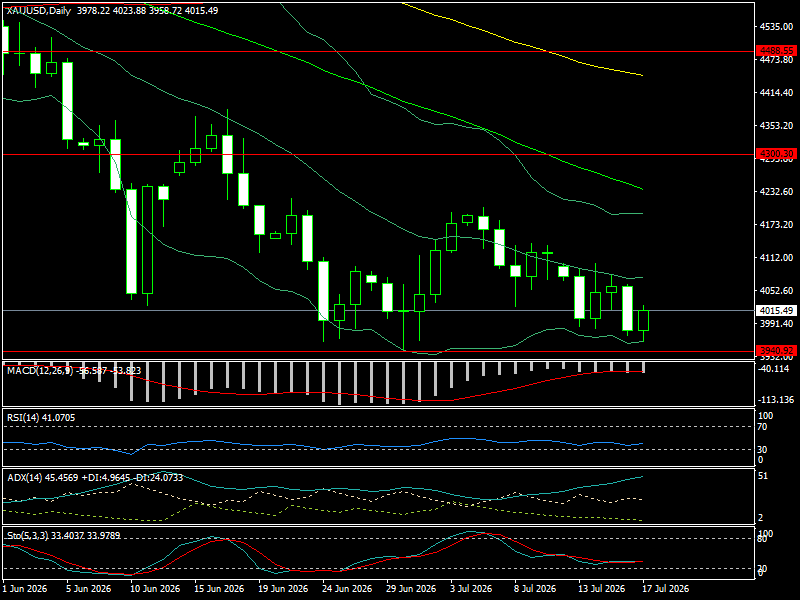800x600 pixels.
Task: Click the blue RSI line
Action: (x=327, y=445)
